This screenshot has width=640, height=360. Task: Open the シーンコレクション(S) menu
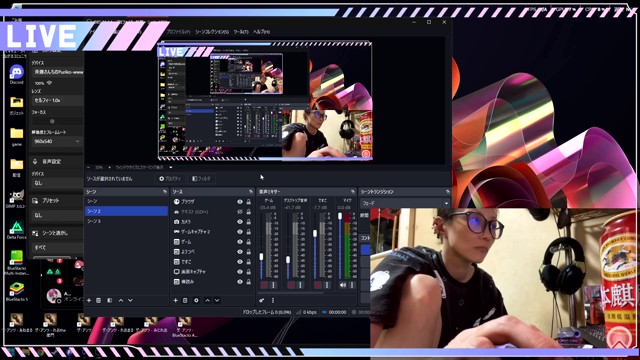pos(212,32)
